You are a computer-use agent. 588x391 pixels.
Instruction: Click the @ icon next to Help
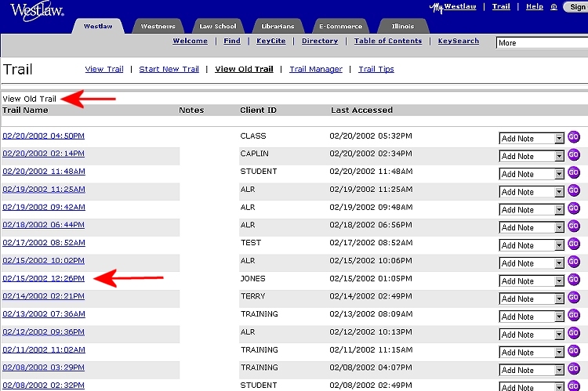[554, 7]
